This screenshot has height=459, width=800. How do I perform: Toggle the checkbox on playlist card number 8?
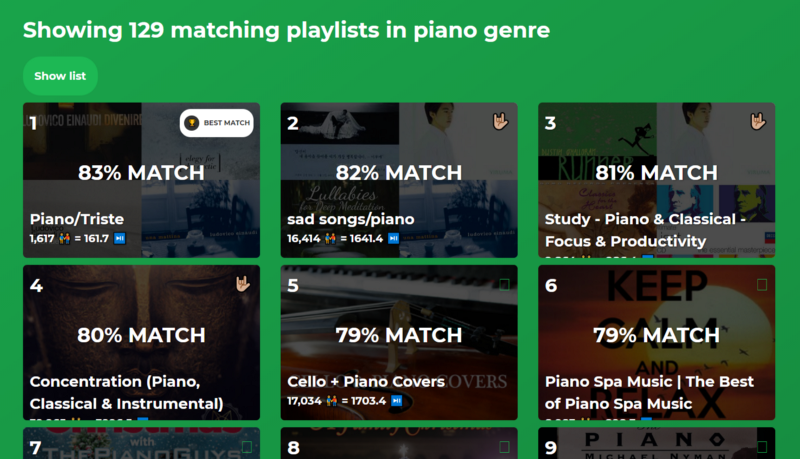[504, 447]
